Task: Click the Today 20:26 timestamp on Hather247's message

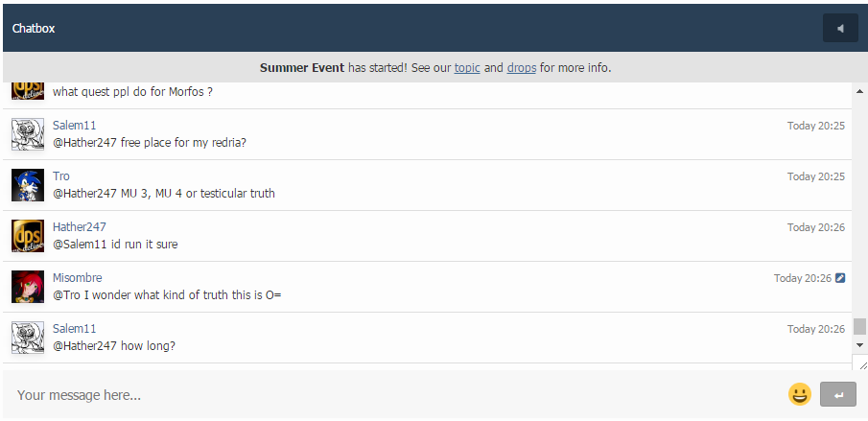Action: (815, 227)
